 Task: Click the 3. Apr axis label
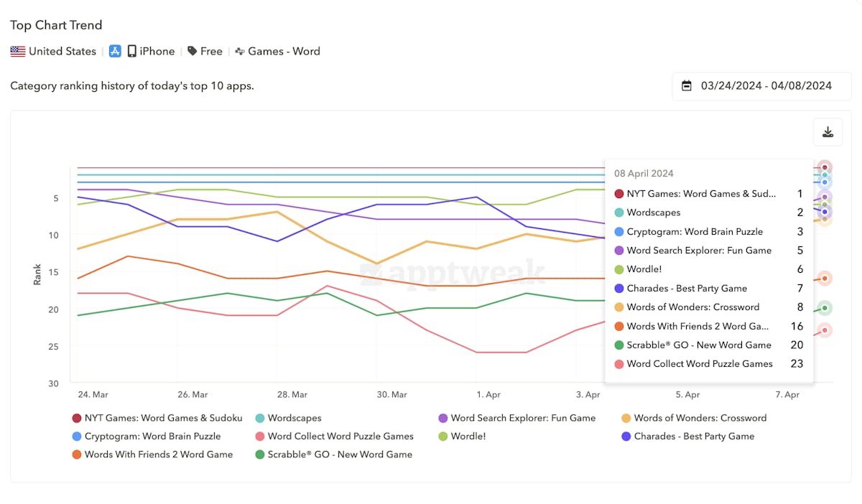coord(588,395)
